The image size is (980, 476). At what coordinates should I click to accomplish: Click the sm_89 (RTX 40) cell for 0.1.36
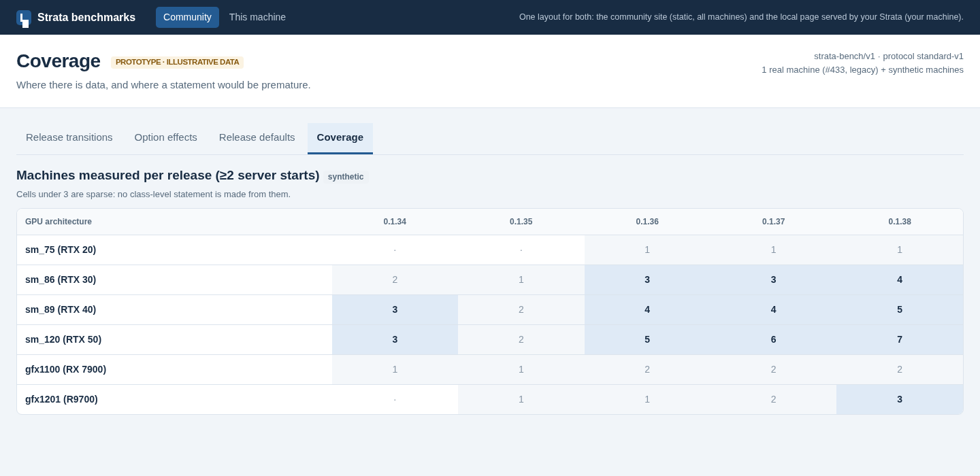[647, 309]
